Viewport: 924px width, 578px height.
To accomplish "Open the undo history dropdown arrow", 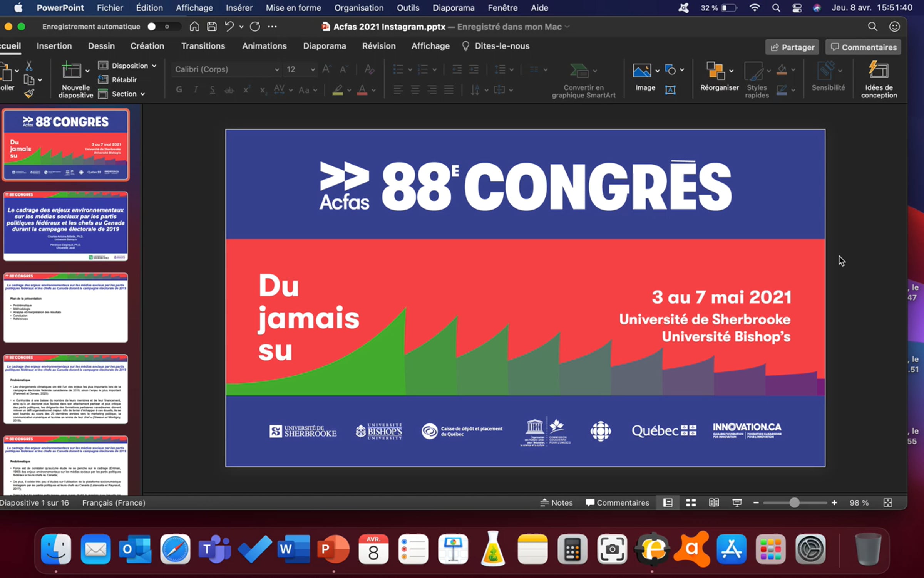I will point(241,27).
